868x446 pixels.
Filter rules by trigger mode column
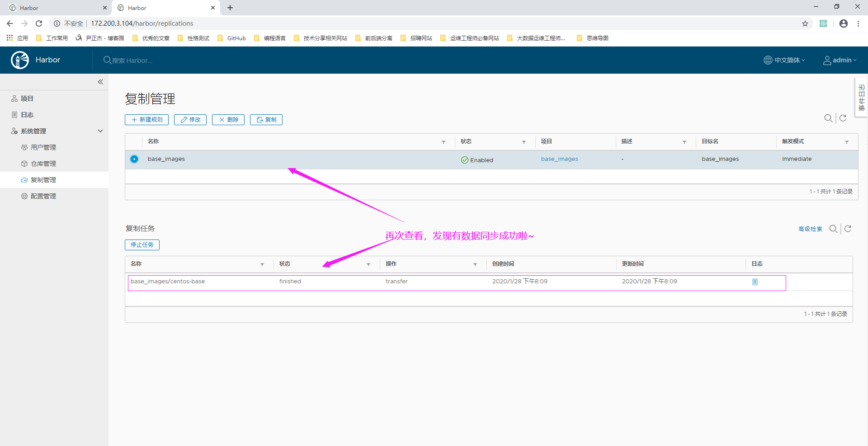click(847, 142)
